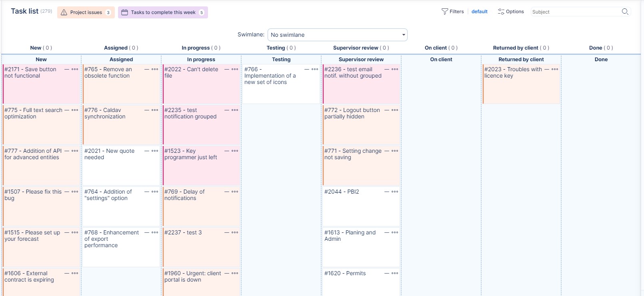Image resolution: width=644 pixels, height=296 pixels.
Task: Click the default filter link
Action: coord(479,12)
